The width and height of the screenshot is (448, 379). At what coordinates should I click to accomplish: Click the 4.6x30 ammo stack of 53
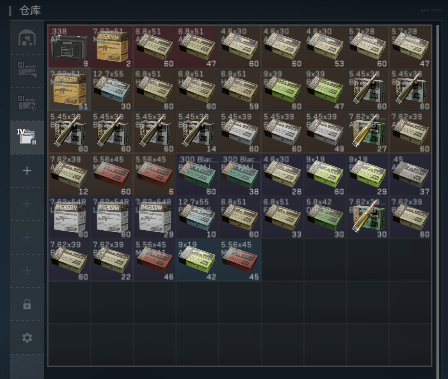click(x=325, y=46)
